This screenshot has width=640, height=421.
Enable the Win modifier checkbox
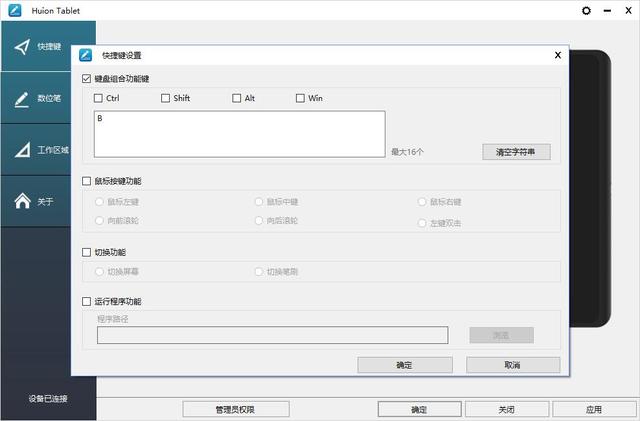pos(300,98)
